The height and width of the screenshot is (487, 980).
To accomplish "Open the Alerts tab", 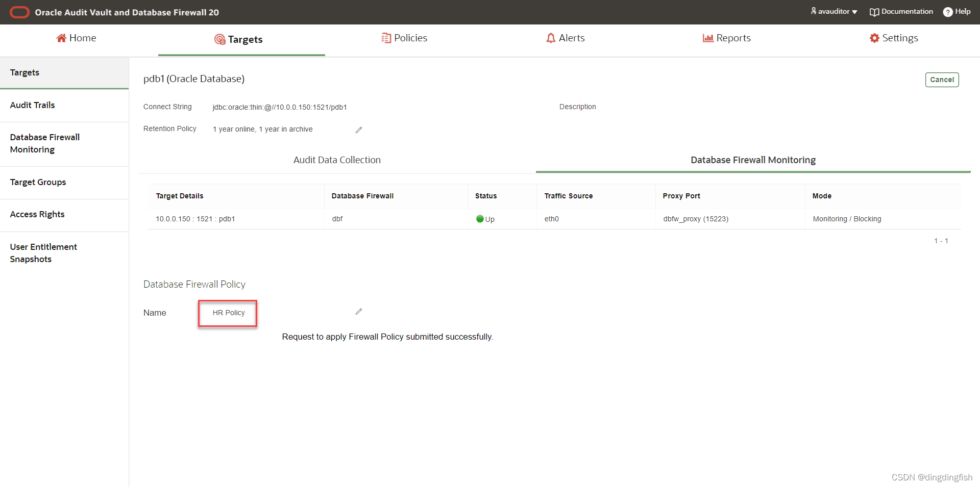I will pos(565,38).
